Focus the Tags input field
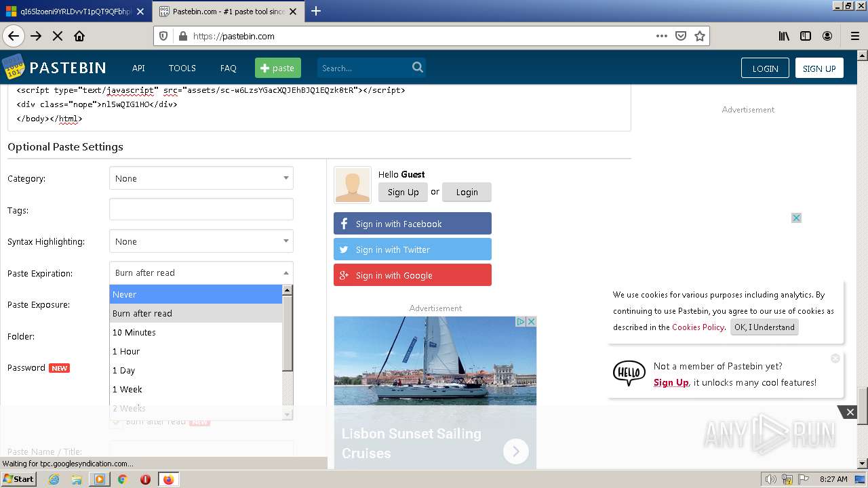 201,209
